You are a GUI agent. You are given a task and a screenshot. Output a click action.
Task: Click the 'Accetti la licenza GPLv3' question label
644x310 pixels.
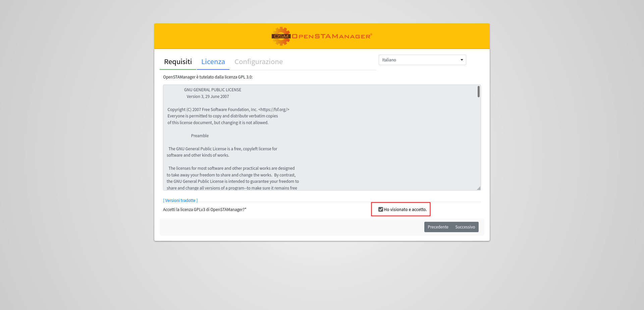205,209
